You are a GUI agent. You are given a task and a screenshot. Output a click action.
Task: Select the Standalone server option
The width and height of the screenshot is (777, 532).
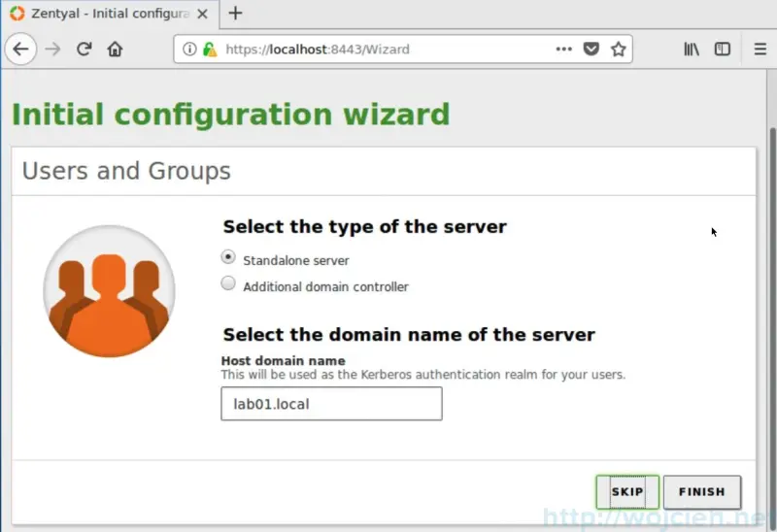click(228, 258)
